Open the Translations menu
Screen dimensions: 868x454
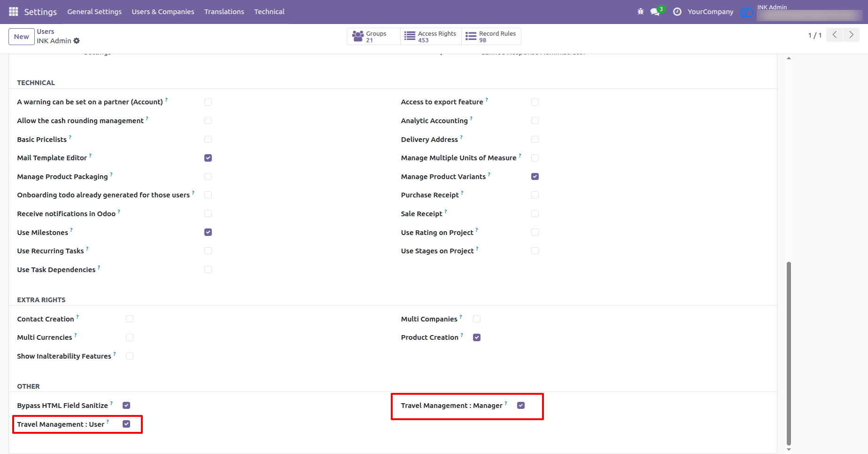click(x=224, y=12)
